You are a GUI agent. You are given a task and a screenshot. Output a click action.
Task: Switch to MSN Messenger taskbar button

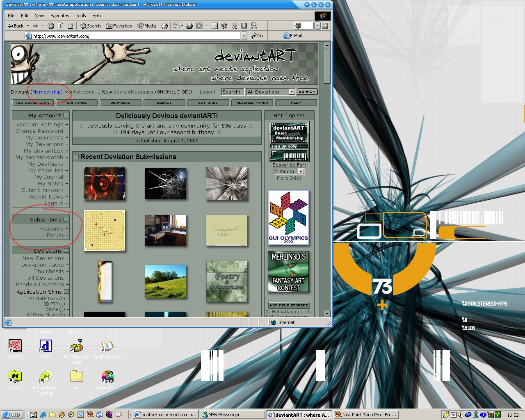233,415
